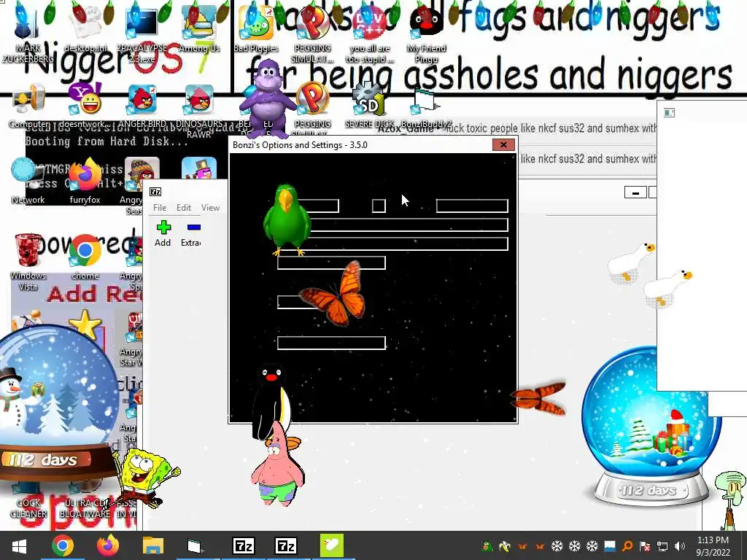The width and height of the screenshot is (747, 560).
Task: Open the DINOSAURS RAWR desktop icon
Action: click(x=199, y=111)
